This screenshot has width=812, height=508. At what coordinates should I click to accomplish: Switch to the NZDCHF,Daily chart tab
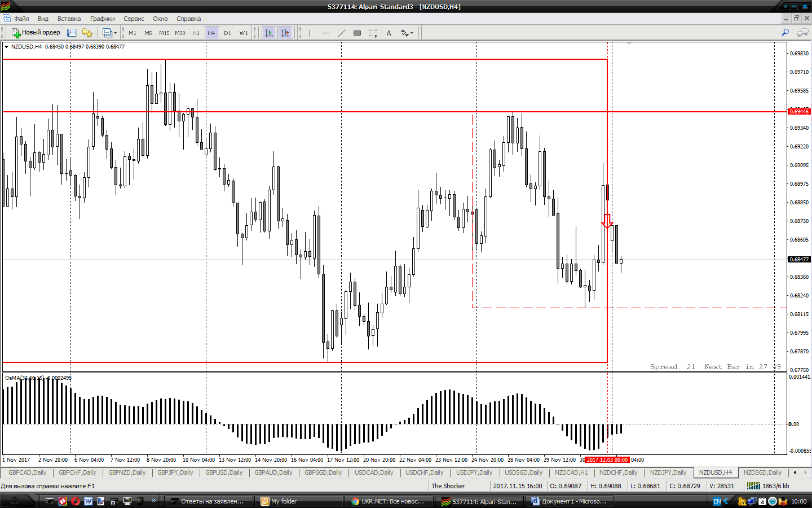(x=619, y=472)
